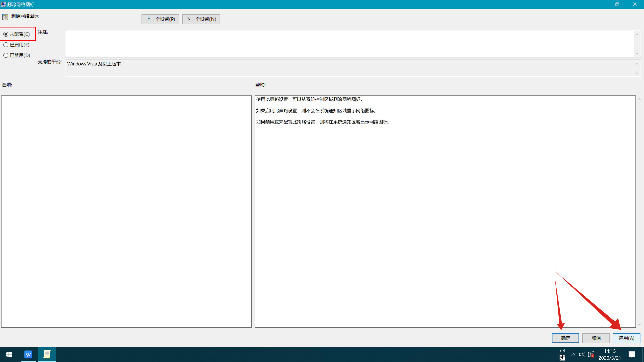Close the 删除网络图标 window
The height and width of the screenshot is (362, 644).
pos(635,4)
